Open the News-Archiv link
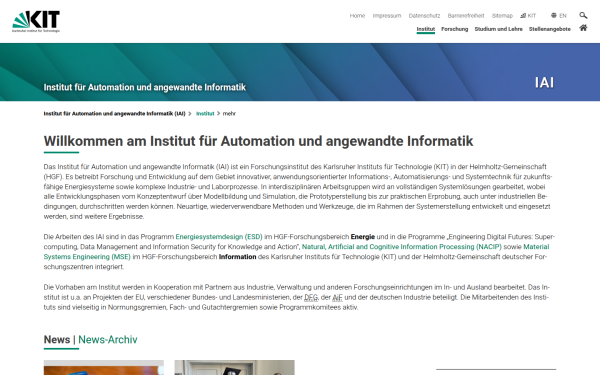Image resolution: width=600 pixels, height=375 pixels. (108, 339)
